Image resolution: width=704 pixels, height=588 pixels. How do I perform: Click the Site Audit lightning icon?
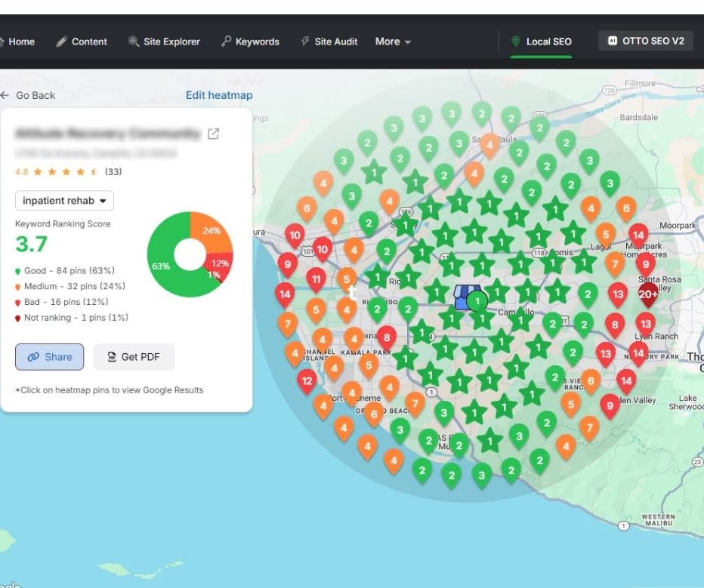(x=305, y=42)
